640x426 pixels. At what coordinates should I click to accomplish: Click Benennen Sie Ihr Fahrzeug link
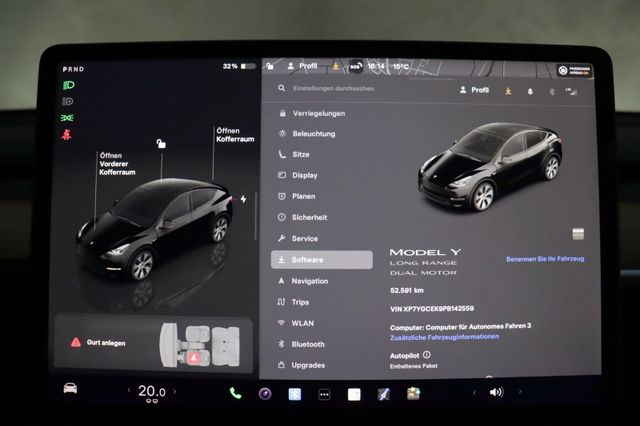[x=545, y=258]
